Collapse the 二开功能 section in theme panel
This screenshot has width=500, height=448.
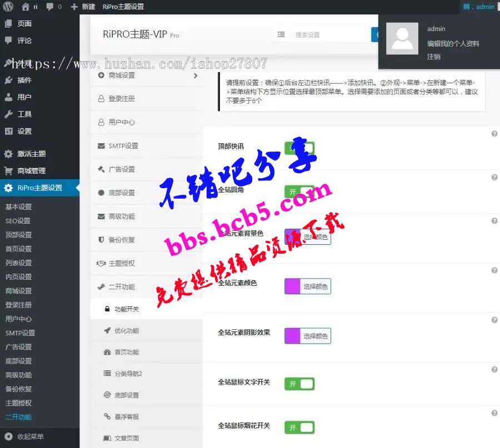coord(146,287)
